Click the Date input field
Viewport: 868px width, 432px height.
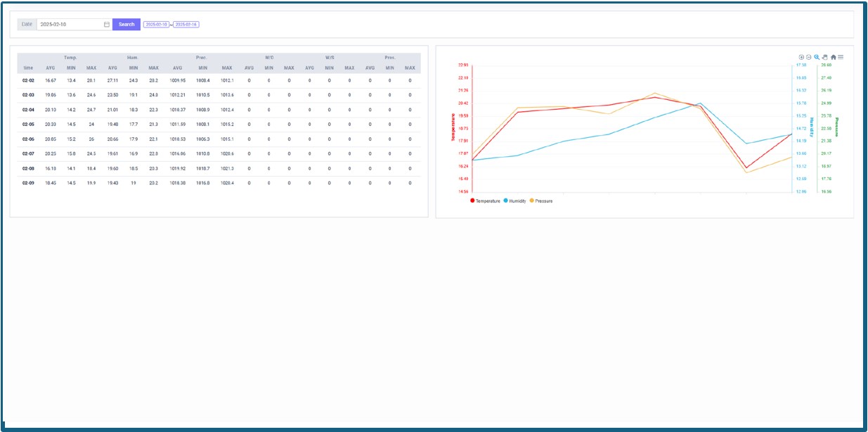click(x=70, y=25)
